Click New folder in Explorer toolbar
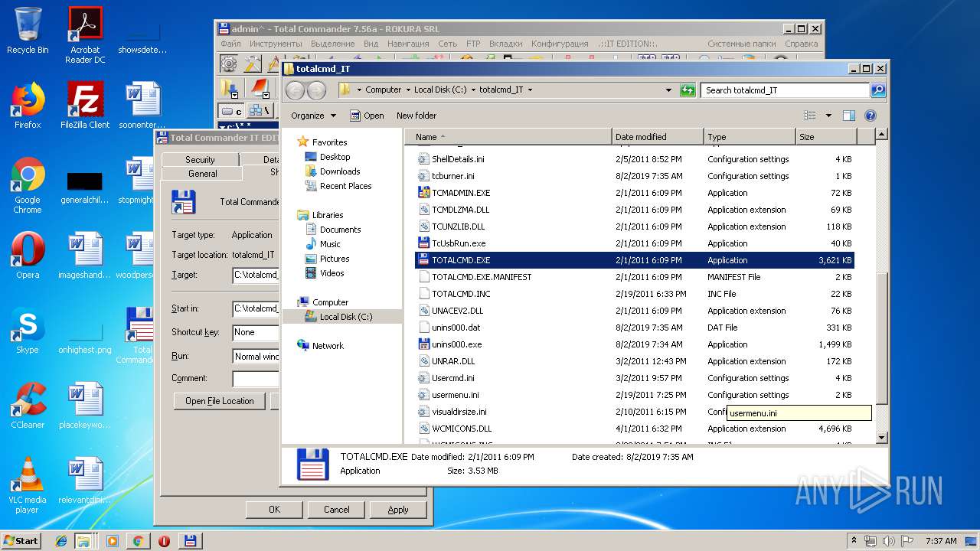 pos(416,116)
